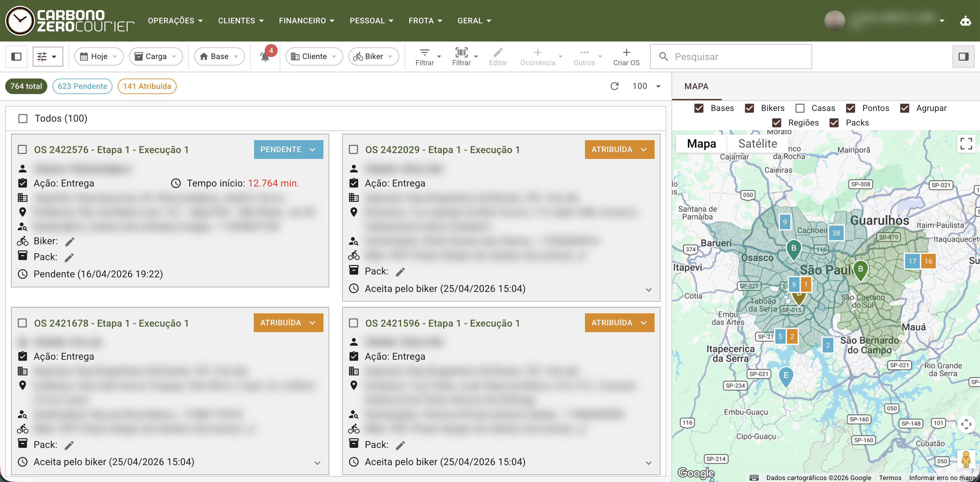Open PENDENTE status dropdown on OS 2422576
Viewport: 980px width, 482px height.
[x=288, y=150]
